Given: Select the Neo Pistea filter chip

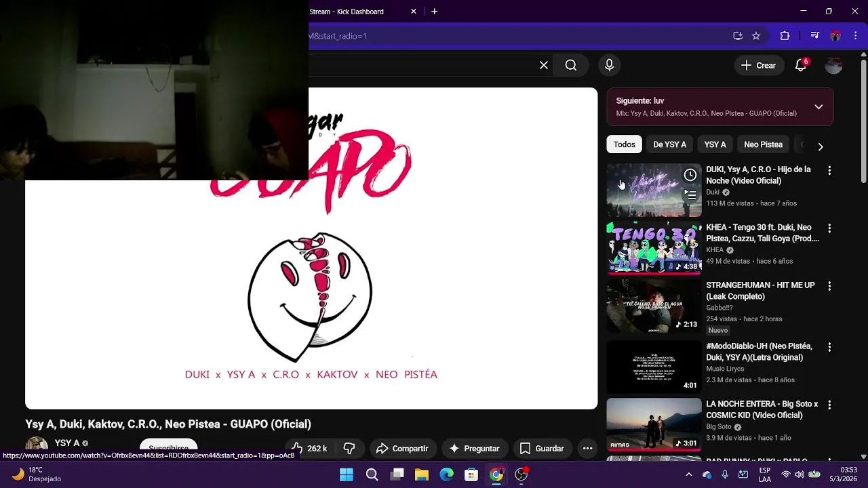Looking at the screenshot, I should tap(763, 144).
